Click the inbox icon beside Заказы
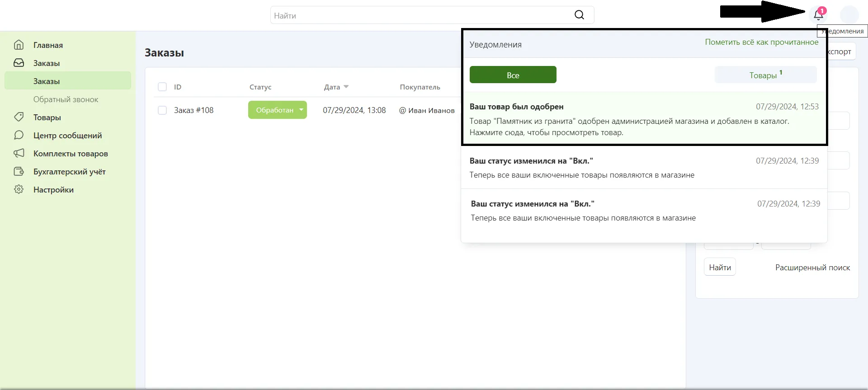 click(19, 63)
